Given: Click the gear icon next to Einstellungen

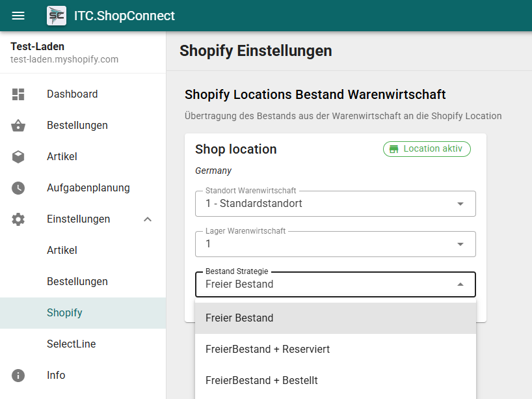Looking at the screenshot, I should click(x=18, y=219).
